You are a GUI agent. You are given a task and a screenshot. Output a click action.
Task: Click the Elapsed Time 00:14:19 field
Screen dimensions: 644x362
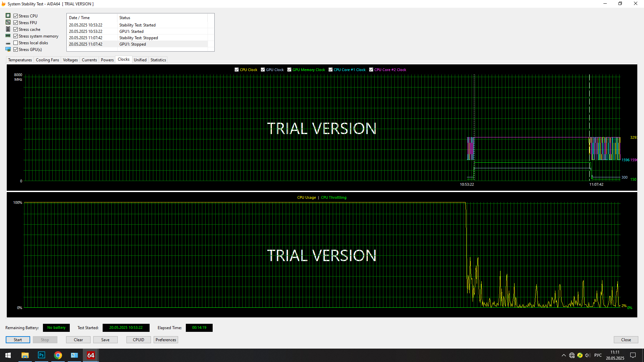pyautogui.click(x=199, y=328)
